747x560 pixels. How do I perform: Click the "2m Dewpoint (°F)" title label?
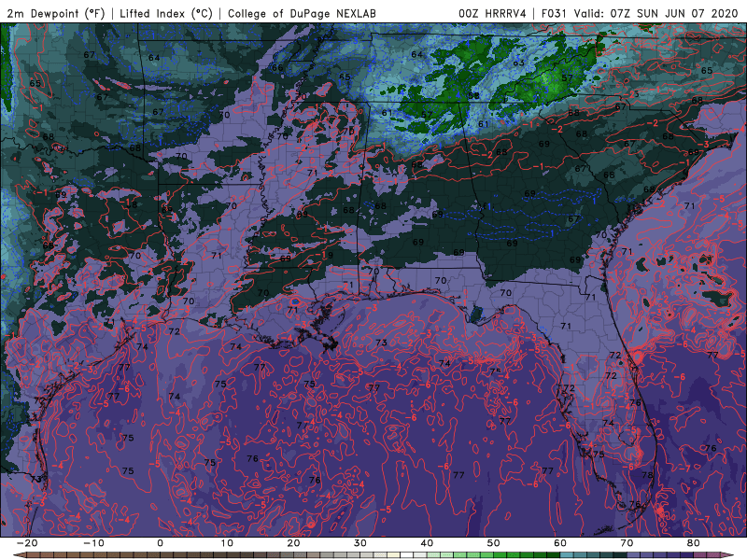[x=55, y=13]
